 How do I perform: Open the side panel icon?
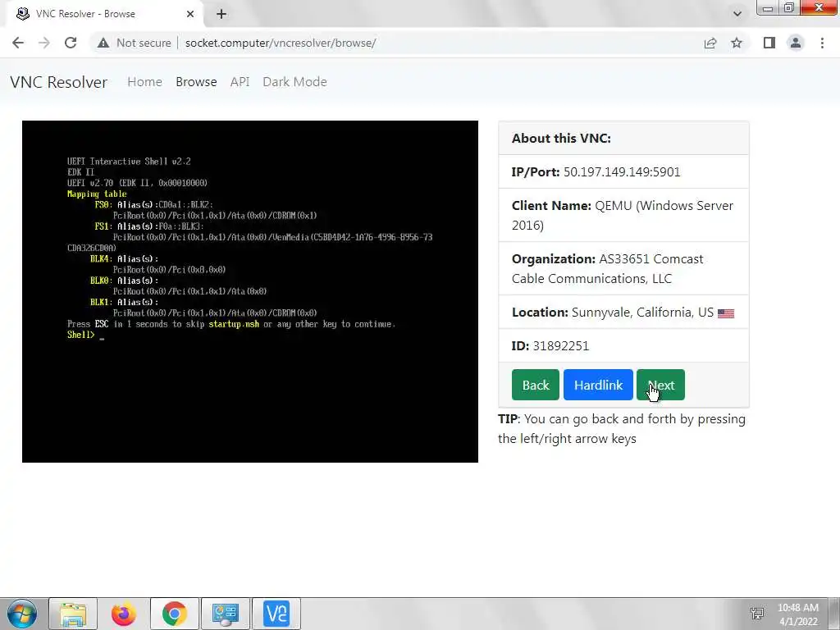pyautogui.click(x=769, y=43)
